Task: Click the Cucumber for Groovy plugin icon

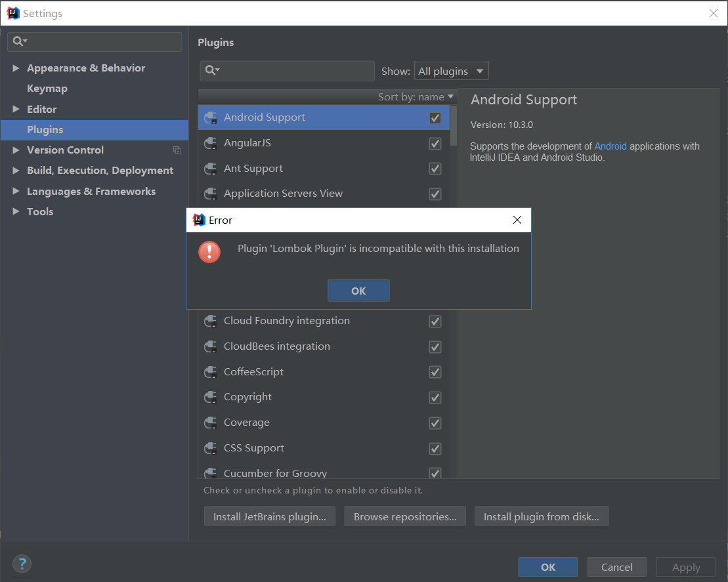Action: click(210, 473)
